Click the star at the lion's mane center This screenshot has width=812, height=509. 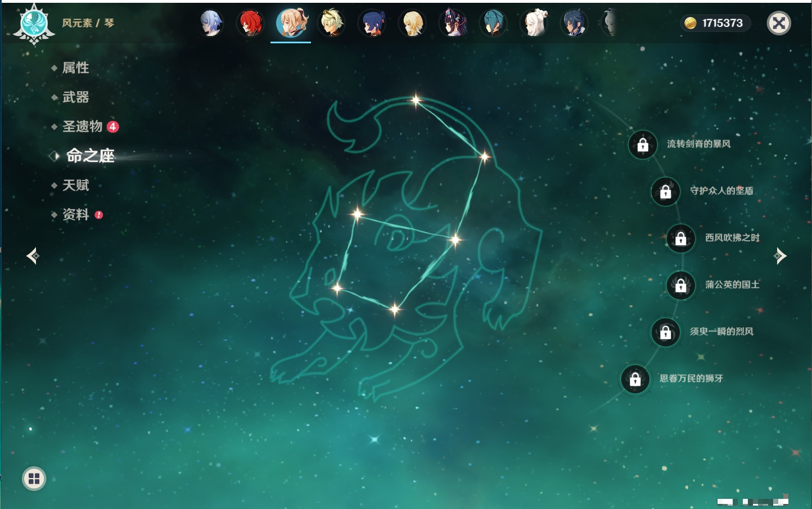point(455,240)
